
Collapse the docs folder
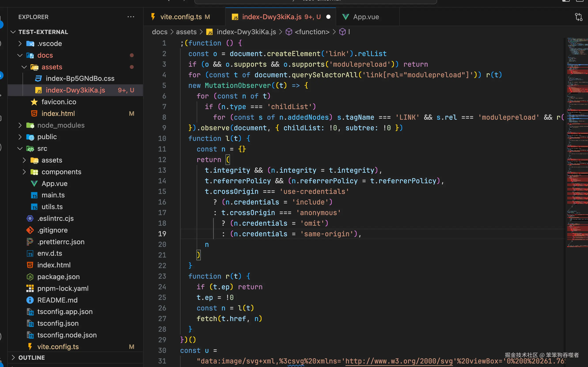45,55
